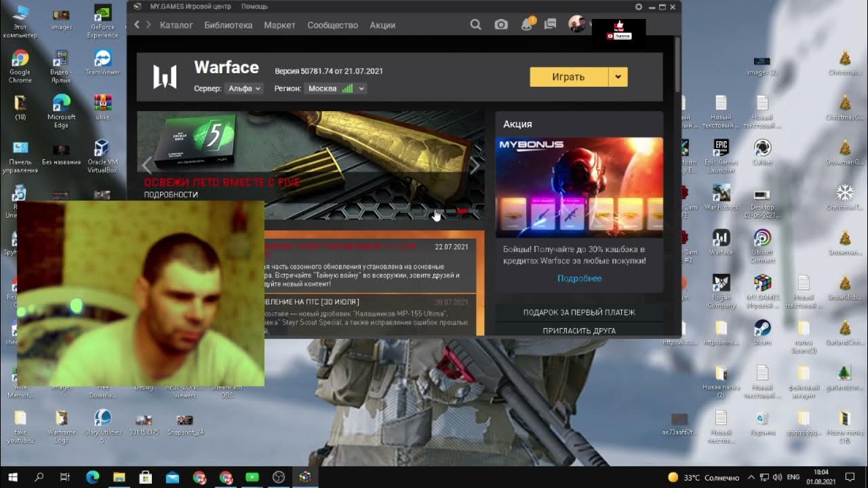Open the chat messages icon
The image size is (868, 488).
pyautogui.click(x=551, y=24)
